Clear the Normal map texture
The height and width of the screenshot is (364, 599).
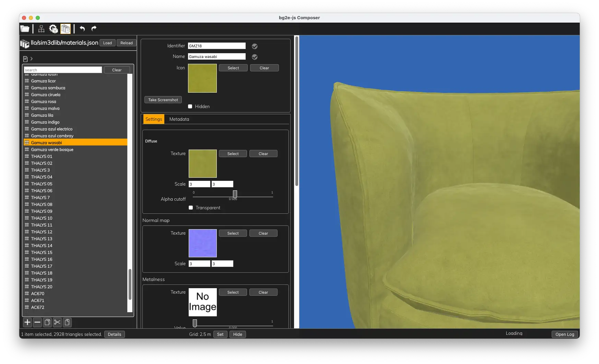(x=263, y=233)
